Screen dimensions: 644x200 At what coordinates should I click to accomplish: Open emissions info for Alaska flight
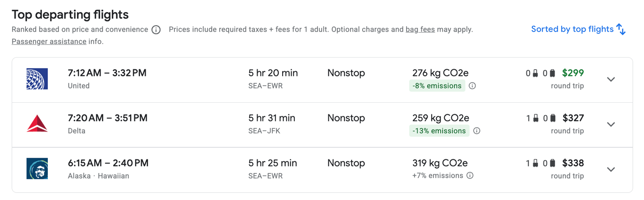470,175
